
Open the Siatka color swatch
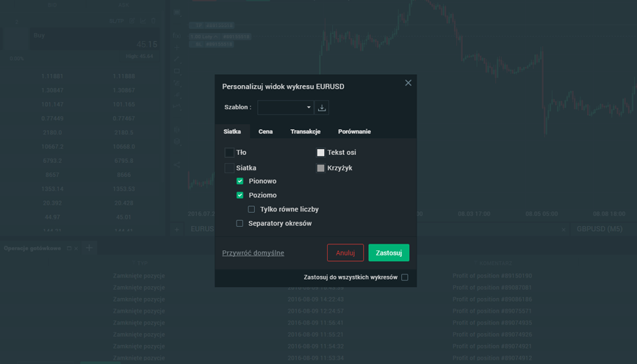tap(229, 168)
